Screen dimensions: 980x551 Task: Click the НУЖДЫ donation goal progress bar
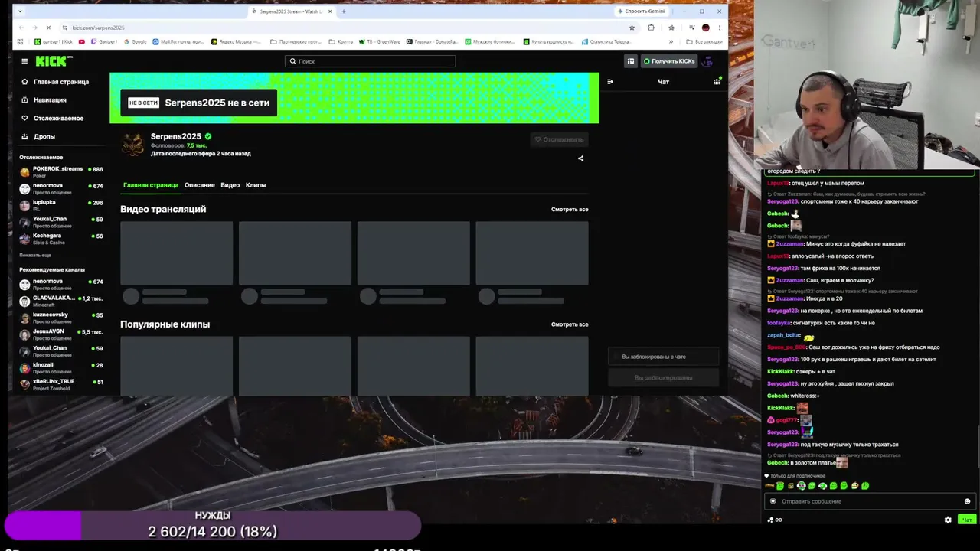pos(213,526)
